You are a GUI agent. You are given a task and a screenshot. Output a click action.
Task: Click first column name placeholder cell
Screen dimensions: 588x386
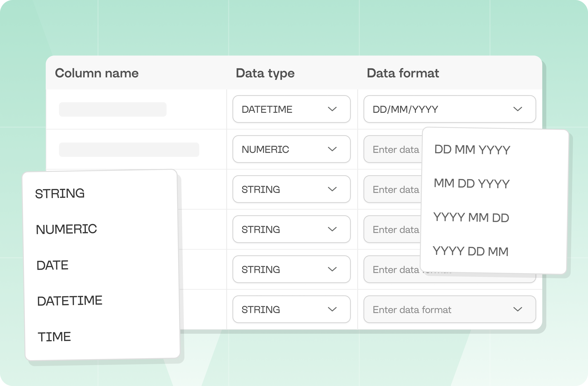pyautogui.click(x=113, y=109)
